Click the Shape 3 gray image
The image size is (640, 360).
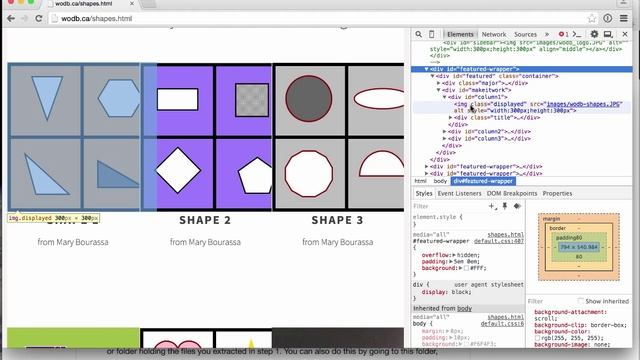pos(338,137)
